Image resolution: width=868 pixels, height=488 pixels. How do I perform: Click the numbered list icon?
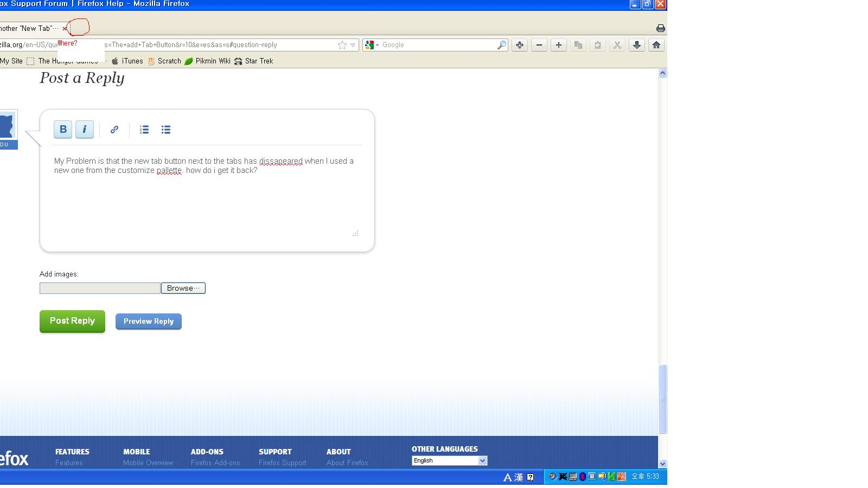pyautogui.click(x=144, y=129)
